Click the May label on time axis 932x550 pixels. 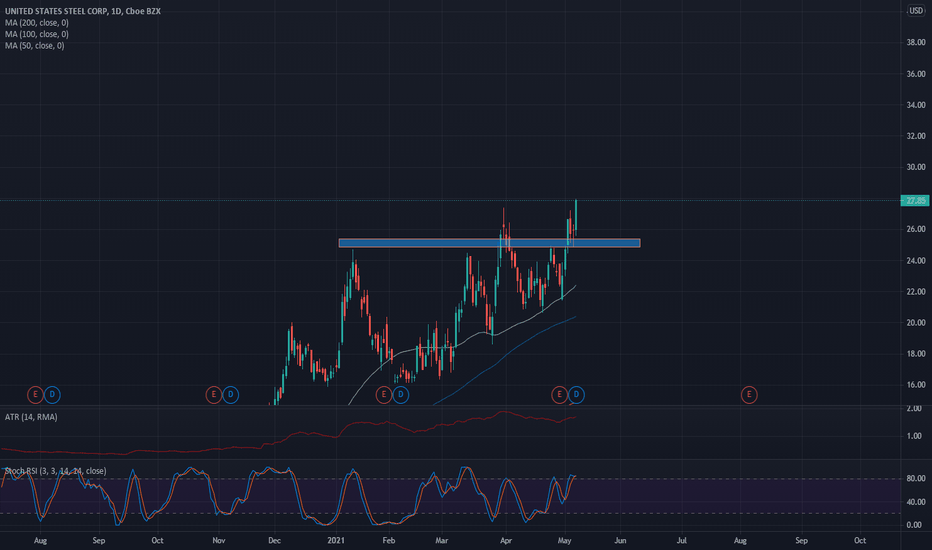coord(564,540)
